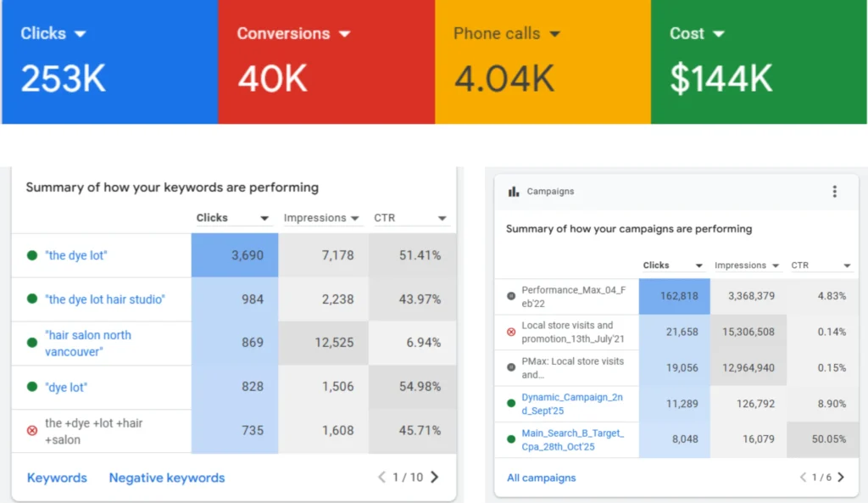
Task: Open the Cost metric dropdown
Action: pyautogui.click(x=719, y=34)
